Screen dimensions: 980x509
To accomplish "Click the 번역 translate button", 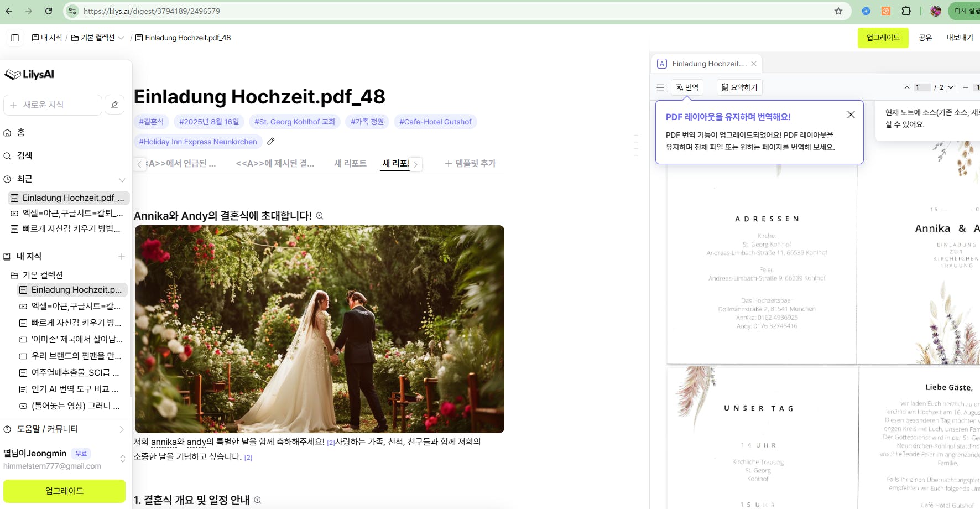I will pos(687,87).
